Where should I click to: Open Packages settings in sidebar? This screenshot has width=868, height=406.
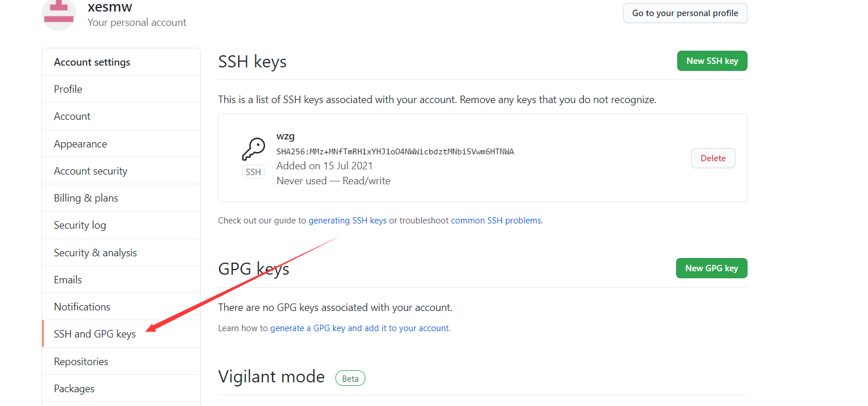(74, 389)
